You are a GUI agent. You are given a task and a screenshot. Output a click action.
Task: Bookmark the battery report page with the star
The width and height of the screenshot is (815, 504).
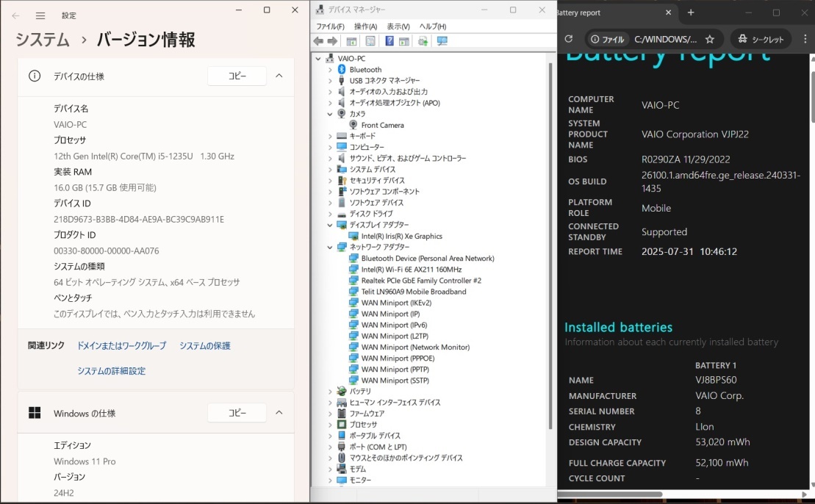(x=709, y=39)
